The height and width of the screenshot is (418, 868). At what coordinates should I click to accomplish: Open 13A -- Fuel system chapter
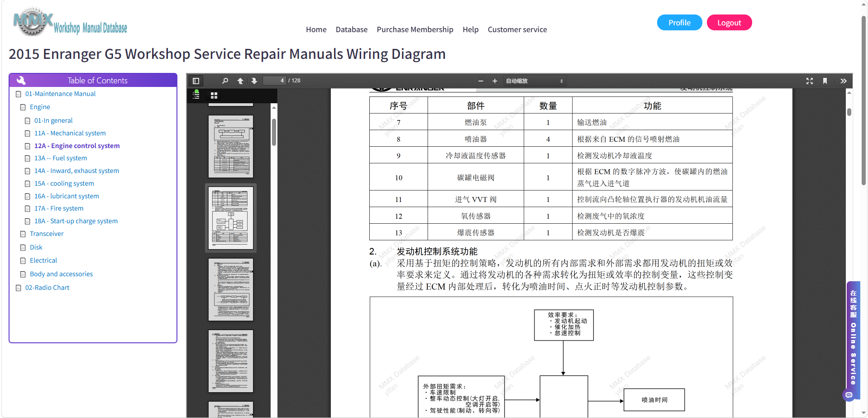61,158
